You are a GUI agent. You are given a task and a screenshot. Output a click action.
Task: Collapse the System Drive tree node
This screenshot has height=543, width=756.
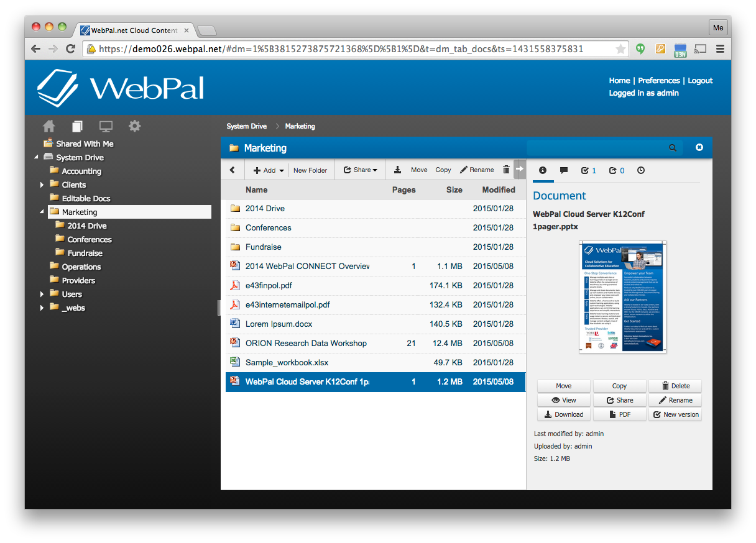[36, 157]
